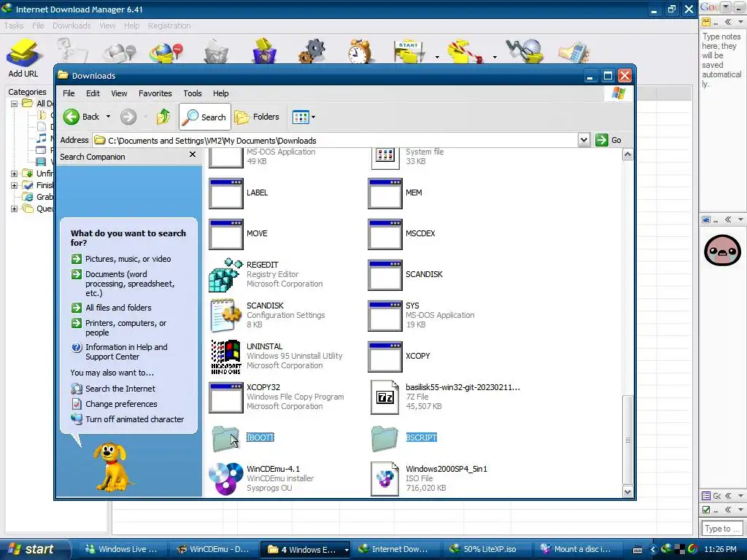Click the address bar path field
Viewport: 747px width, 560px height.
click(x=336, y=140)
